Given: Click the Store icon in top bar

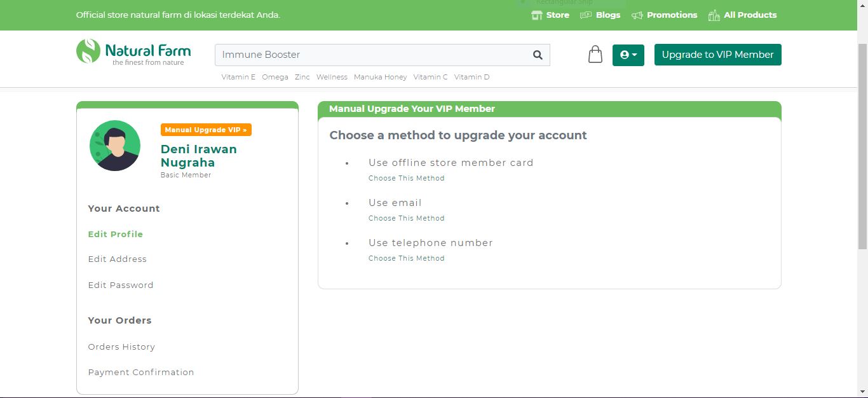Looking at the screenshot, I should point(537,15).
